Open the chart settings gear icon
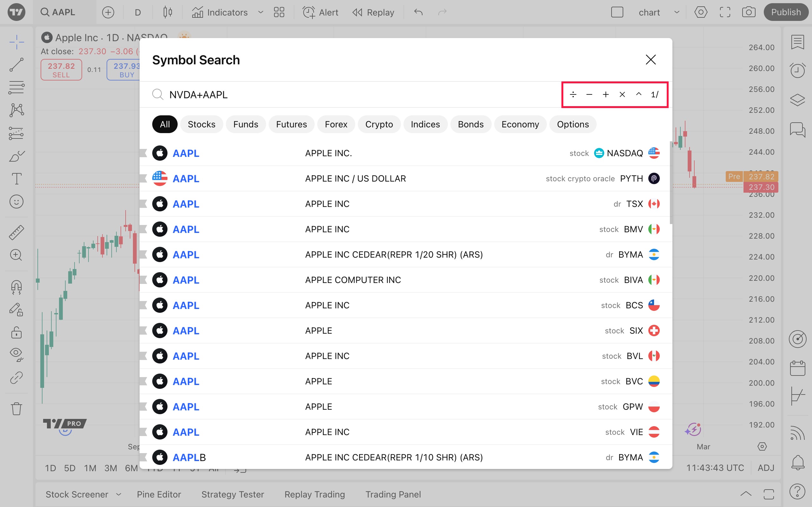Image resolution: width=812 pixels, height=507 pixels. 701,12
